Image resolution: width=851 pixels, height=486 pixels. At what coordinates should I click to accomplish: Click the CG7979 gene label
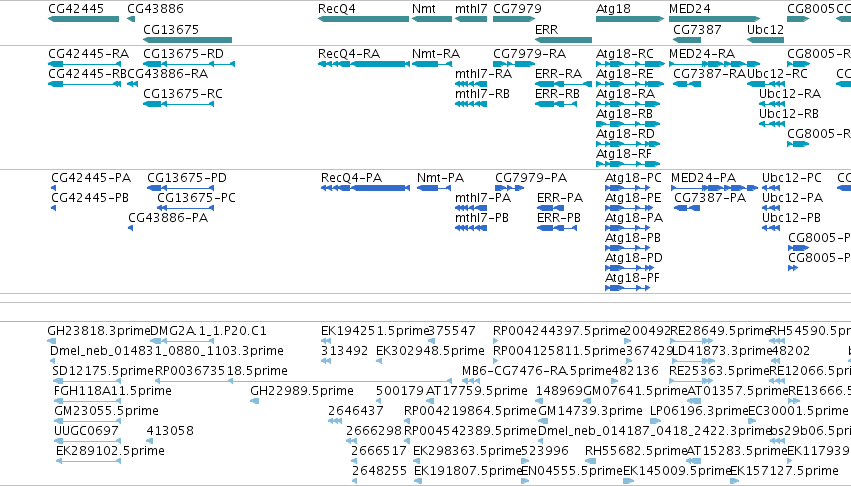(x=517, y=9)
